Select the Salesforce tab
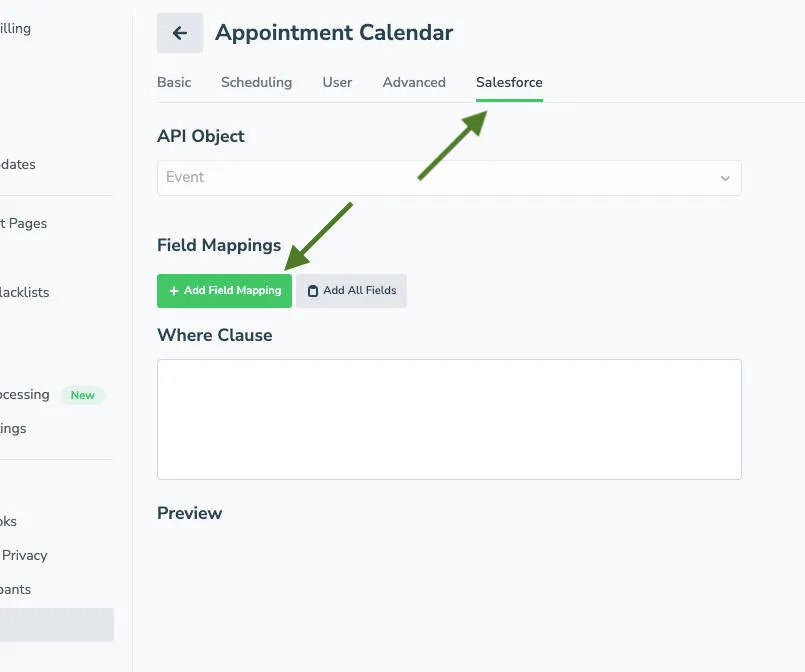Screen dimensions: 805x672 pos(508,82)
